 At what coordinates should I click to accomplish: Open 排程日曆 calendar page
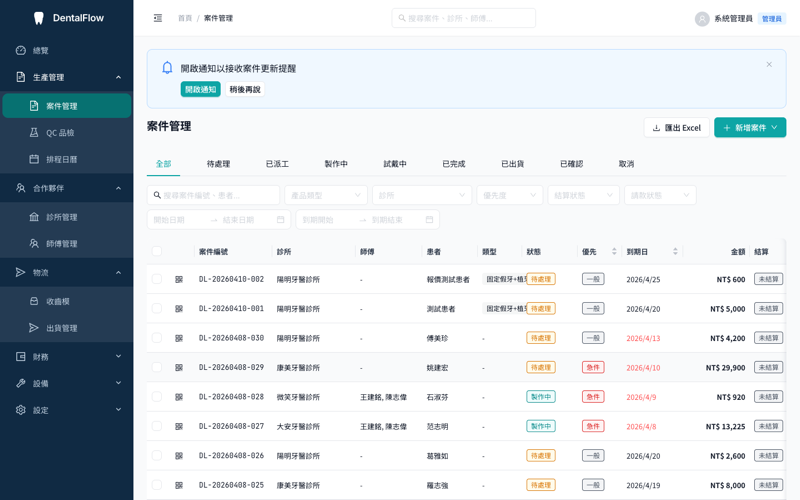pyautogui.click(x=66, y=159)
